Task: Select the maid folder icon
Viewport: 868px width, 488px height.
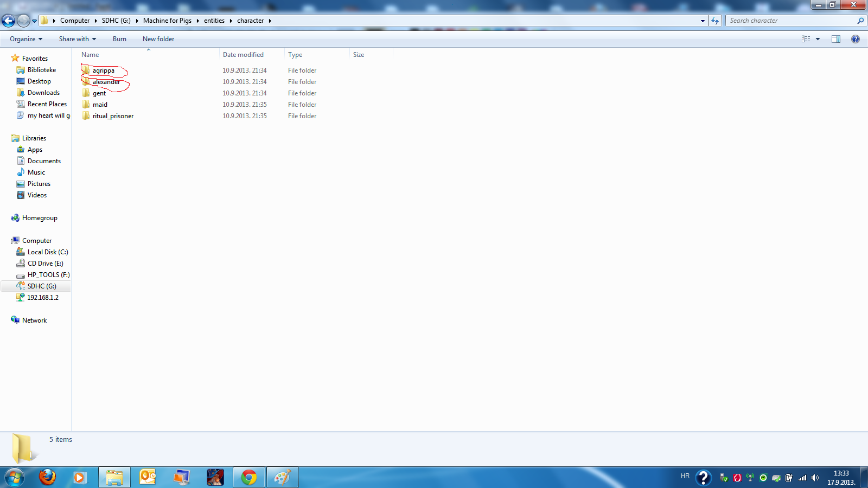Action: 86,104
